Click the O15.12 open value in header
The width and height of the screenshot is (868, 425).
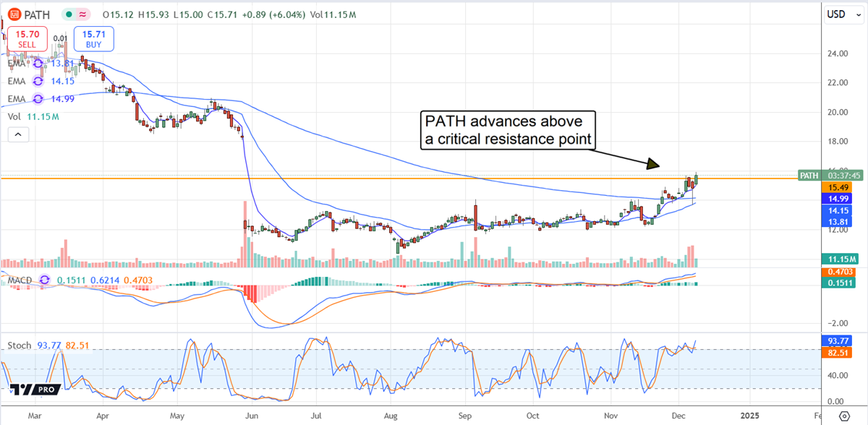click(117, 14)
